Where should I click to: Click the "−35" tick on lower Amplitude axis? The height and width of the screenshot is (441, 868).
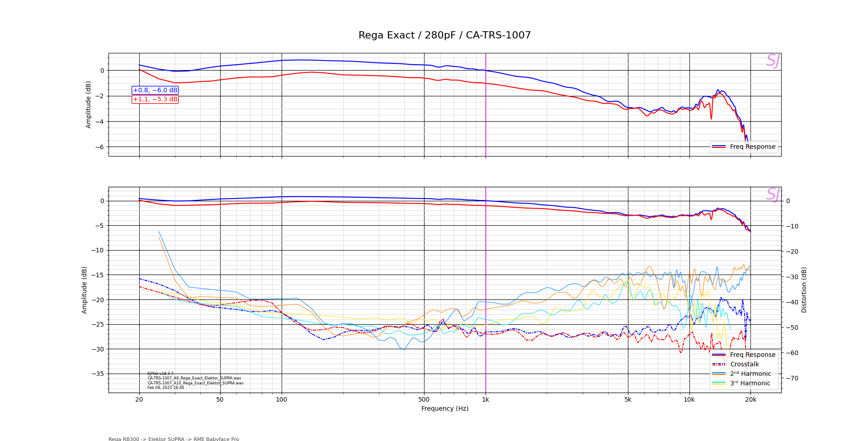pos(98,374)
